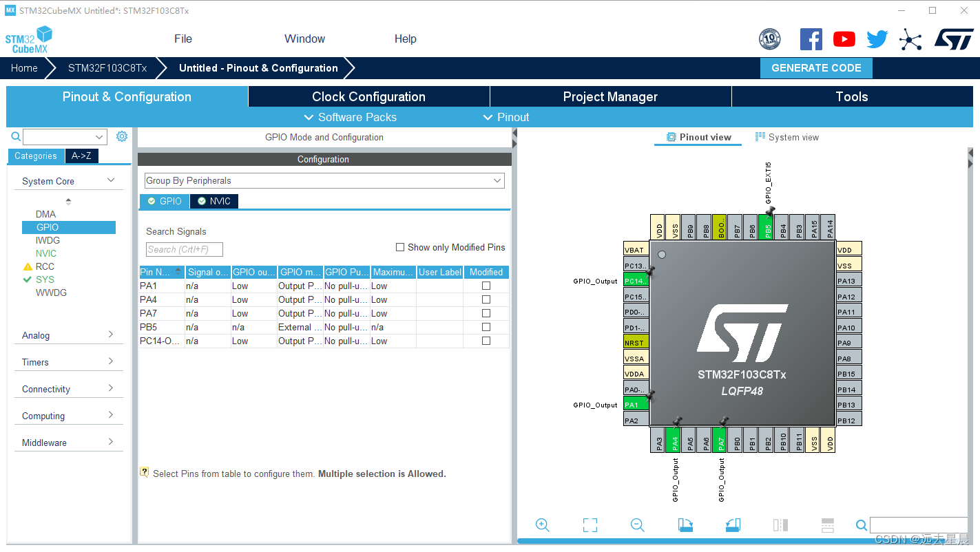Toggle Modified checkbox for PA7 row
Viewport: 980px width, 552px height.
click(x=486, y=313)
